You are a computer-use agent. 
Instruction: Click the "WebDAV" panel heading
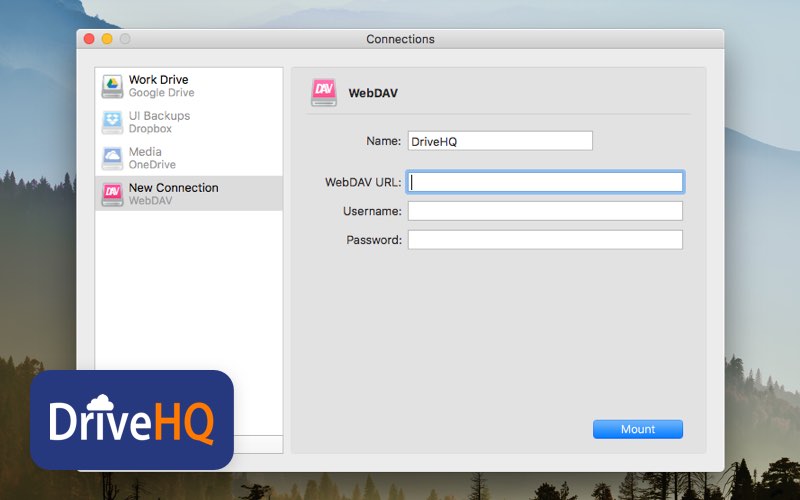373,93
